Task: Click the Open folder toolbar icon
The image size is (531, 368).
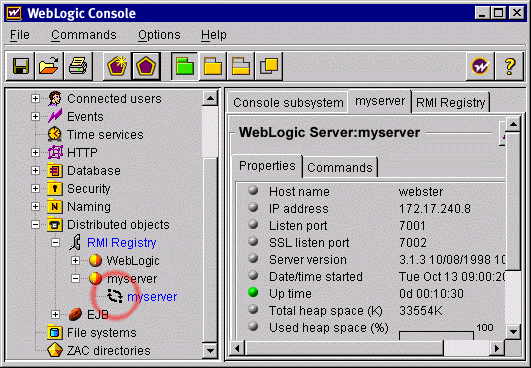Action: pos(49,66)
